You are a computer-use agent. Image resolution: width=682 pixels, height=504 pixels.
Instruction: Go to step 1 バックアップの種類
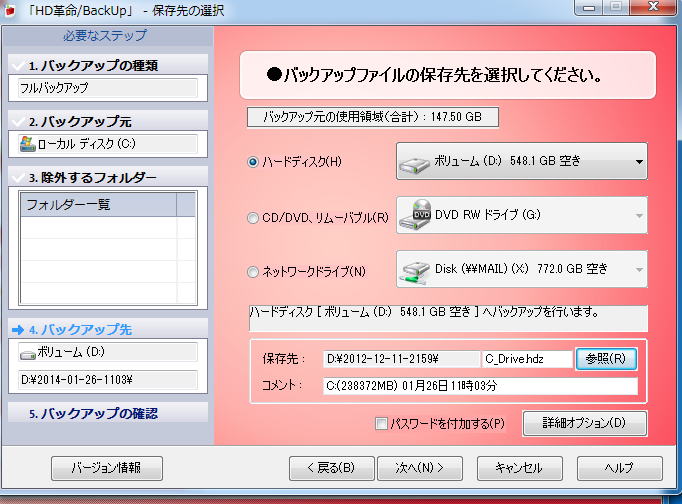point(106,66)
